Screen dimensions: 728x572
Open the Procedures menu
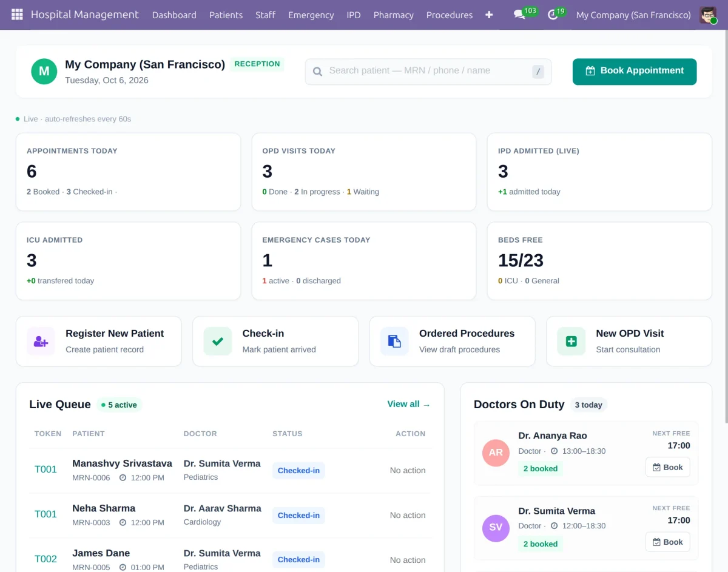(x=450, y=15)
